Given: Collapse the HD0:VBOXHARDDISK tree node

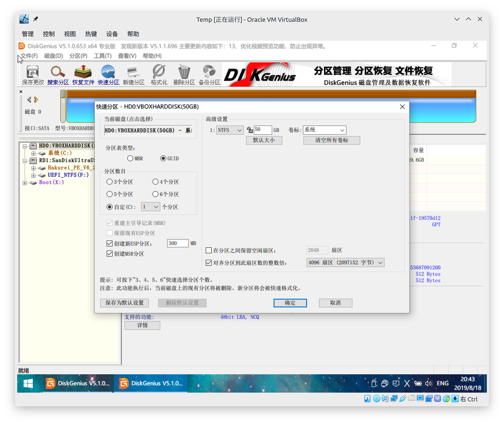Looking at the screenshot, I should [x=25, y=146].
